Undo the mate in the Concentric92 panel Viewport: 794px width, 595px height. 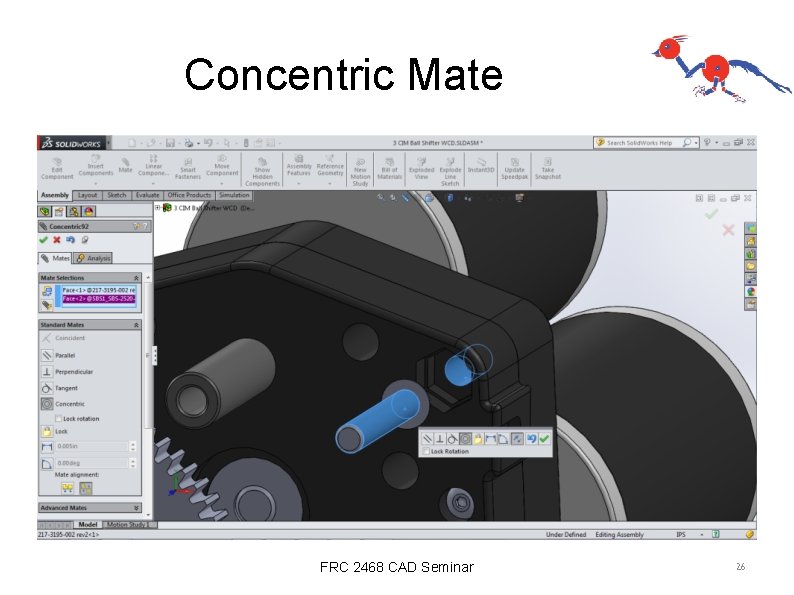coord(70,240)
